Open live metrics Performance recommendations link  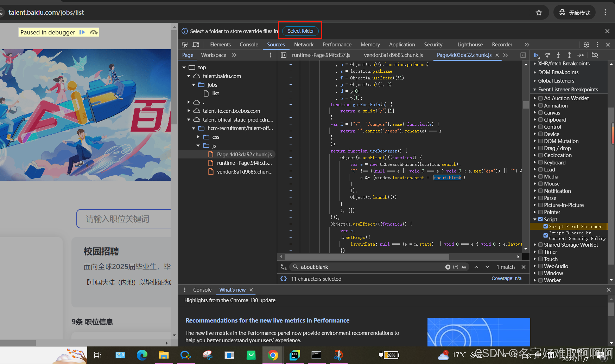[x=267, y=320]
